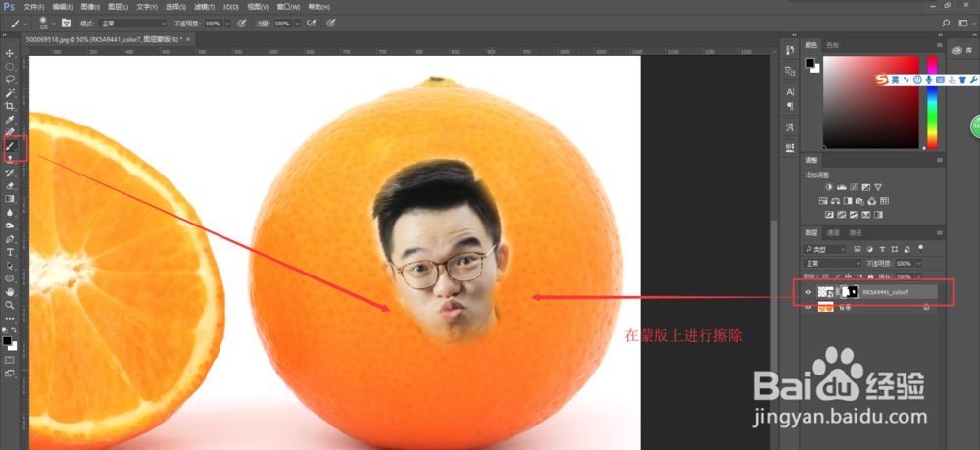Image resolution: width=980 pixels, height=450 pixels.
Task: Select the Brush tool in the toolbox
Action: click(x=10, y=146)
